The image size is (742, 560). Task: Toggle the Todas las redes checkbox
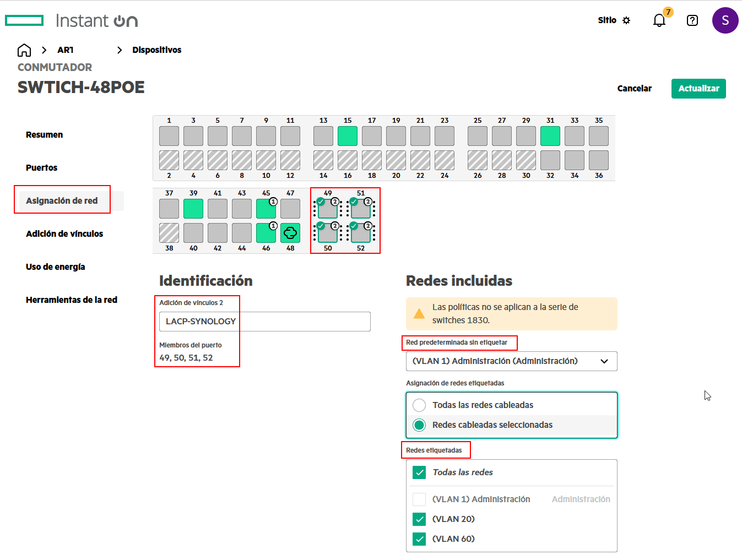(419, 472)
